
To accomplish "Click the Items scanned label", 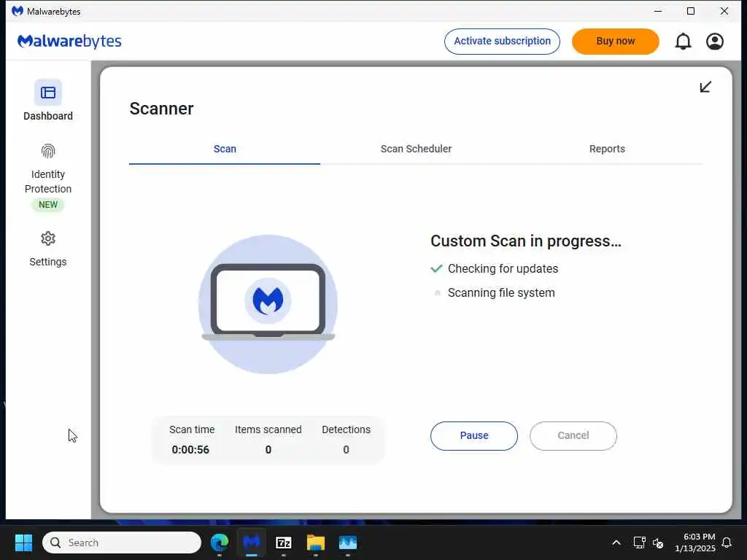I will coord(268,429).
